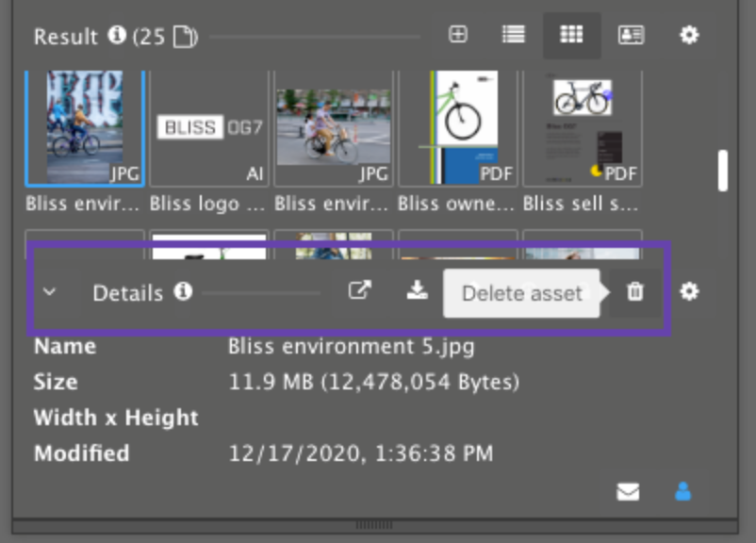Click the Modified date value
Viewport: 756px width, 543px height.
[361, 453]
